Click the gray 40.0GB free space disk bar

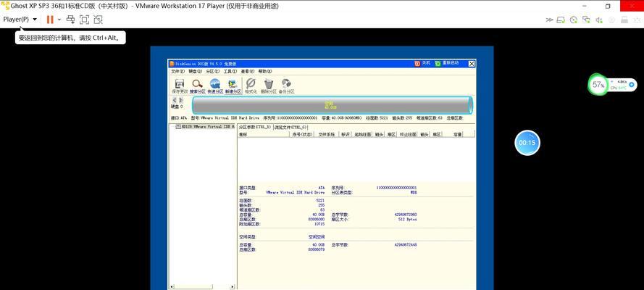(333, 106)
